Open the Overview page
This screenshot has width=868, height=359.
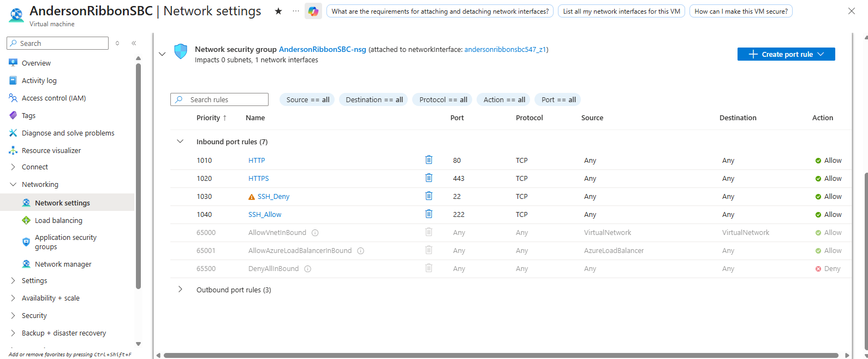tap(36, 63)
